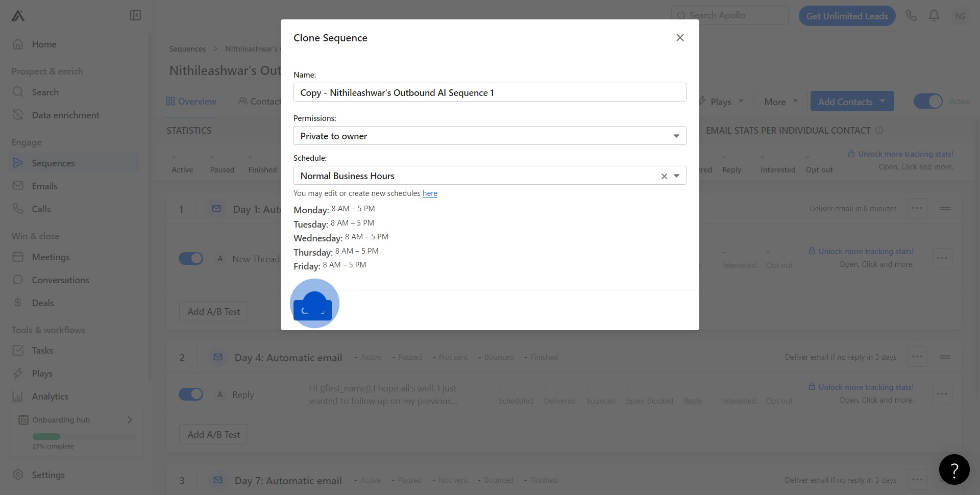980x495 pixels.
Task: Close the Clone Sequence dialog
Action: [680, 38]
